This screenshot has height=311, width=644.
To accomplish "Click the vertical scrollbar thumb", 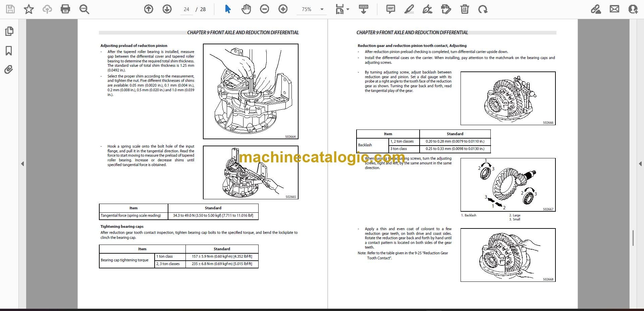I will pos(633,238).
